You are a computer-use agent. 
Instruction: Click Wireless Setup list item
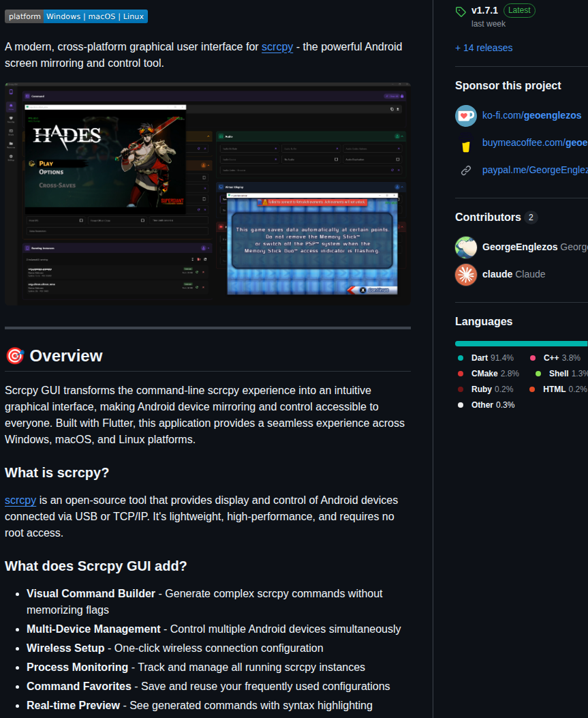[175, 648]
